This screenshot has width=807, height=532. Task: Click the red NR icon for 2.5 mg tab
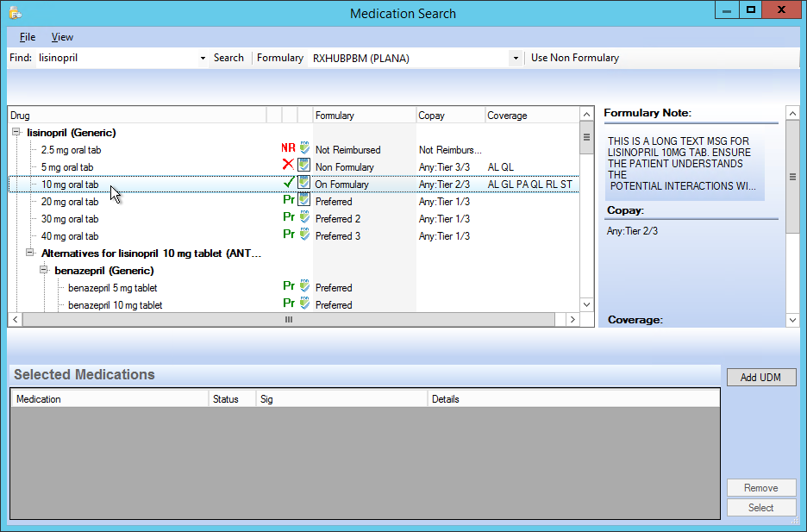click(x=288, y=148)
